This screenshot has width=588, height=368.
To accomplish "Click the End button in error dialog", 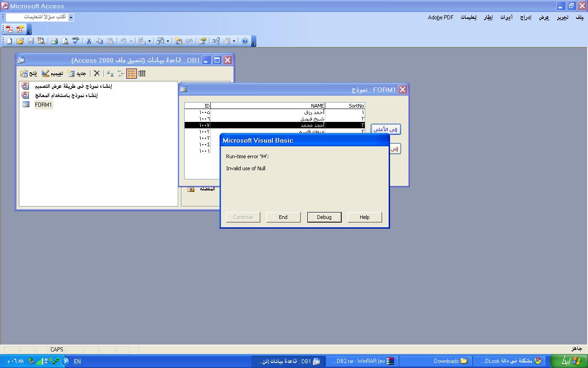I will (x=283, y=217).
